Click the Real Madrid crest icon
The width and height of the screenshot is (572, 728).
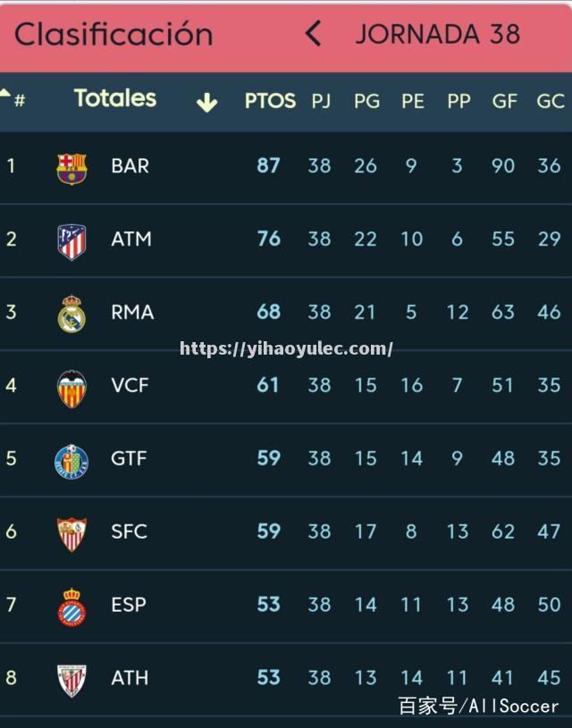(x=71, y=314)
